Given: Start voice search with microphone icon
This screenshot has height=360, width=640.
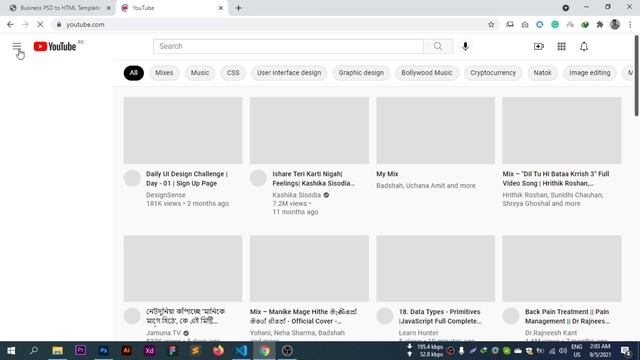Looking at the screenshot, I should pos(465,46).
